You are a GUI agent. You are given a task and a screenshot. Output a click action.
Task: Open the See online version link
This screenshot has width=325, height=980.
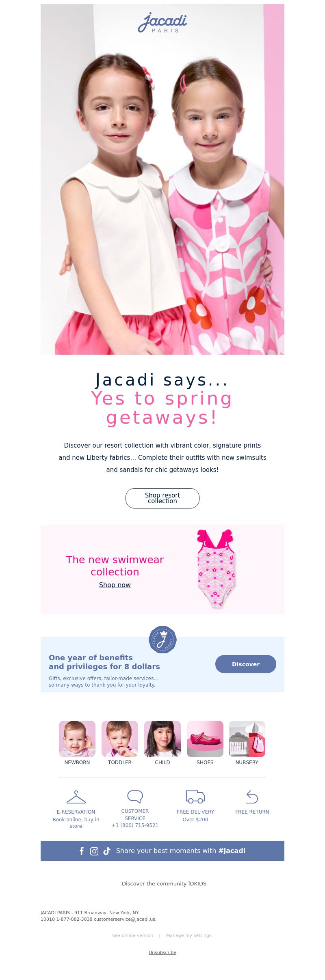tap(132, 935)
